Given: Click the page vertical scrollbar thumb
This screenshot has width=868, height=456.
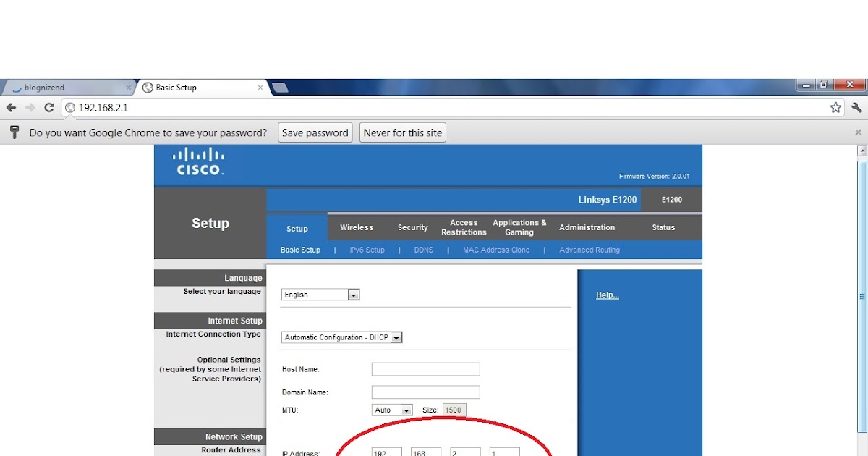Looking at the screenshot, I should point(861,296).
